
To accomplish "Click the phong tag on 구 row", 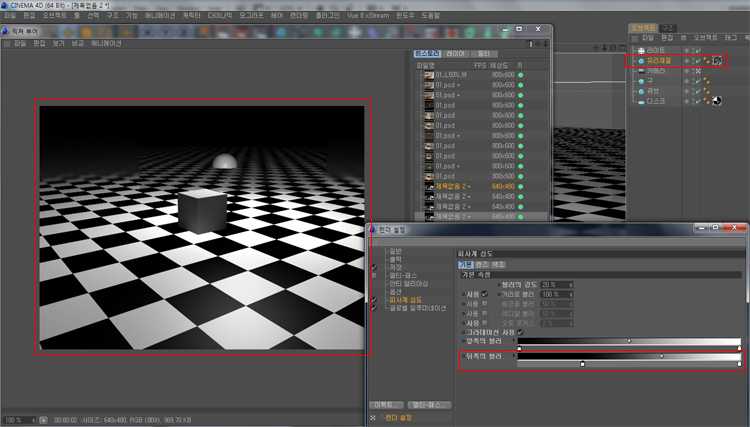I will tap(706, 81).
